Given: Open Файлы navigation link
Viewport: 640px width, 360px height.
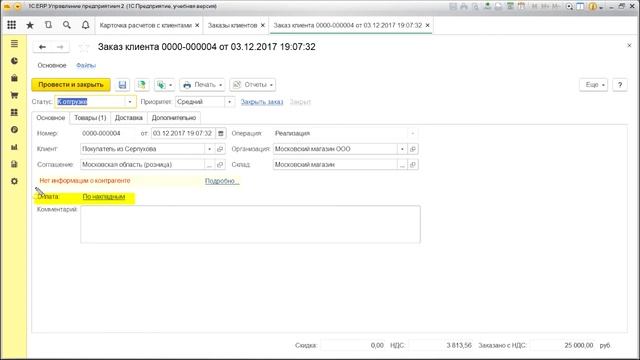Looking at the screenshot, I should (x=86, y=65).
